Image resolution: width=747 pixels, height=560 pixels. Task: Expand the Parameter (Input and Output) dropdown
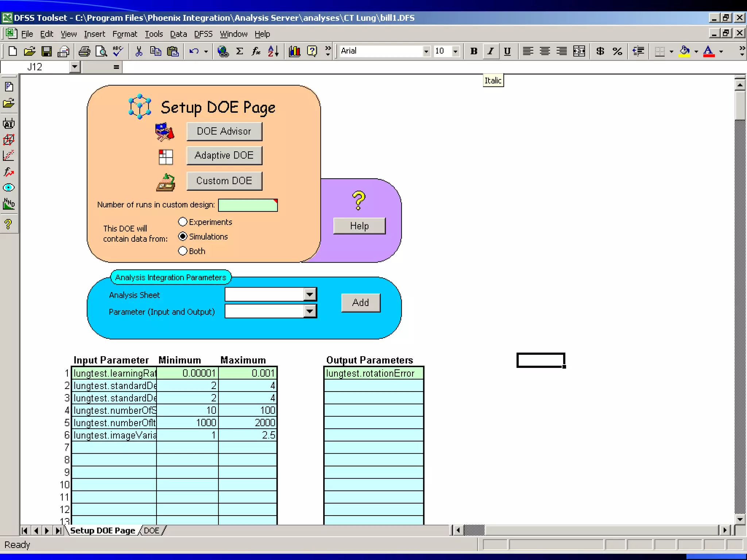point(310,311)
